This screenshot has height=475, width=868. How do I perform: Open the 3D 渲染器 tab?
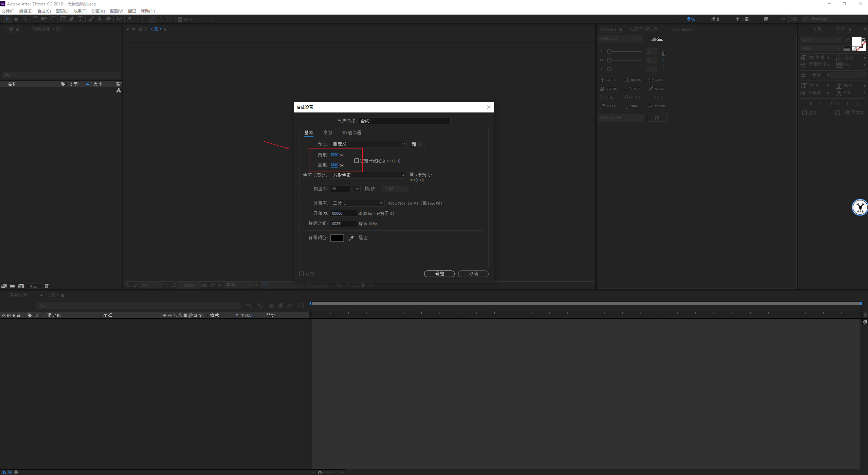351,133
